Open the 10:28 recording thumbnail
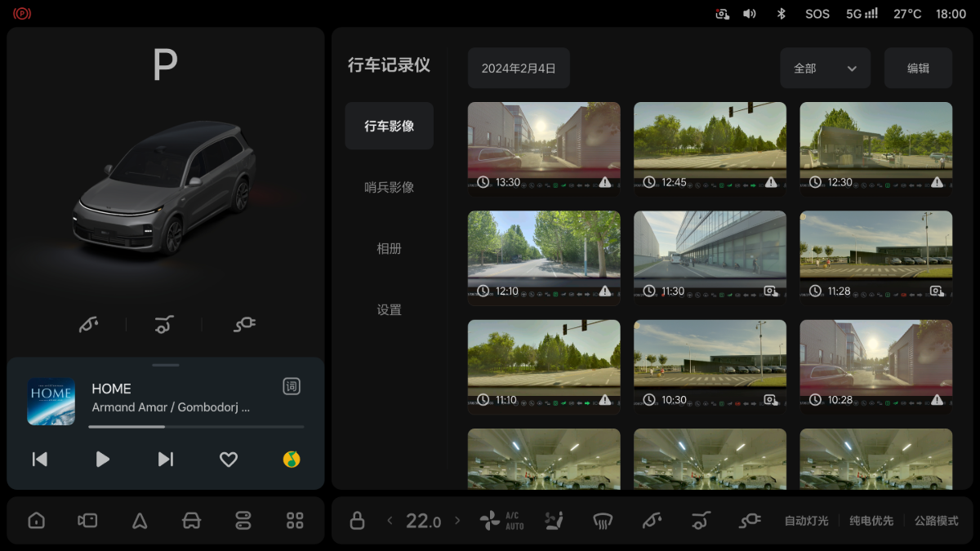Screen dimensions: 980x551 [x=875, y=367]
